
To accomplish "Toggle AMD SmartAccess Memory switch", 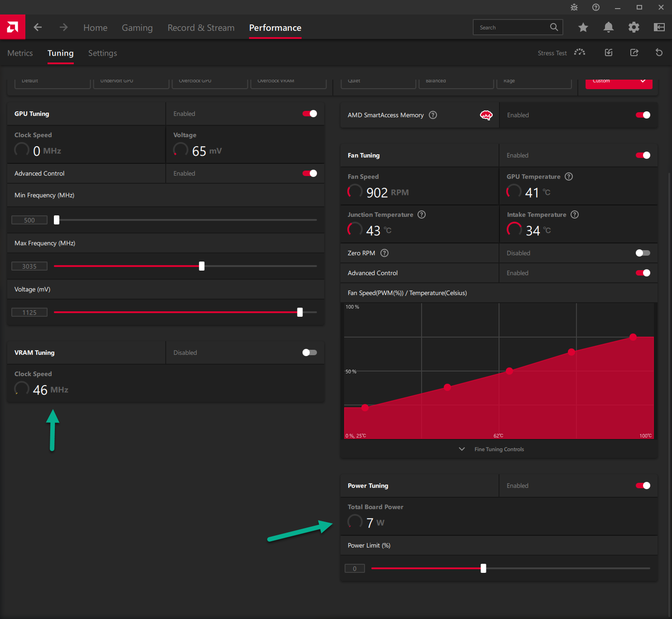I will (643, 115).
